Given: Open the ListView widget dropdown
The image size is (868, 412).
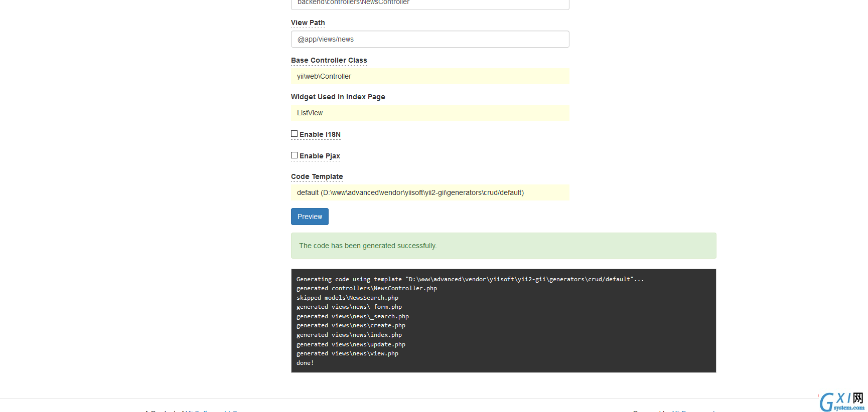Looking at the screenshot, I should tap(430, 113).
